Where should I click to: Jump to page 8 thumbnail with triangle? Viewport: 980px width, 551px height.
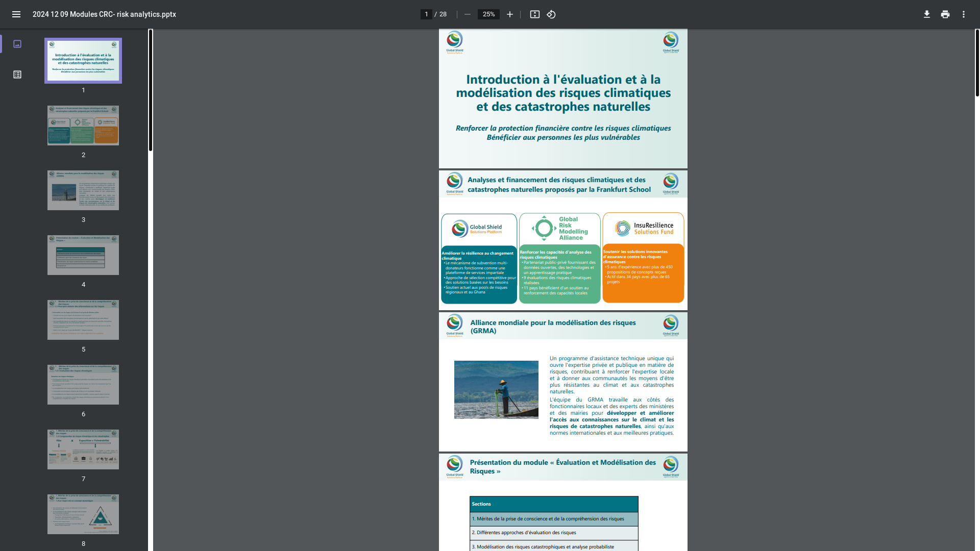click(x=83, y=514)
